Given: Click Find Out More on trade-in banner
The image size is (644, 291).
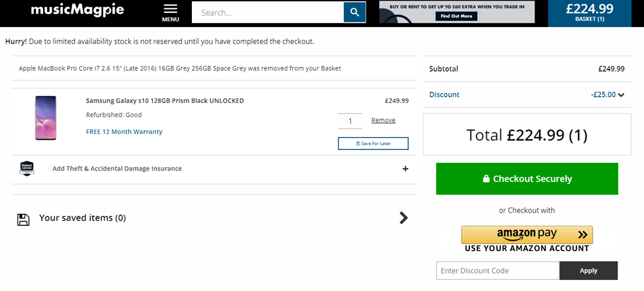Looking at the screenshot, I should 457,16.
